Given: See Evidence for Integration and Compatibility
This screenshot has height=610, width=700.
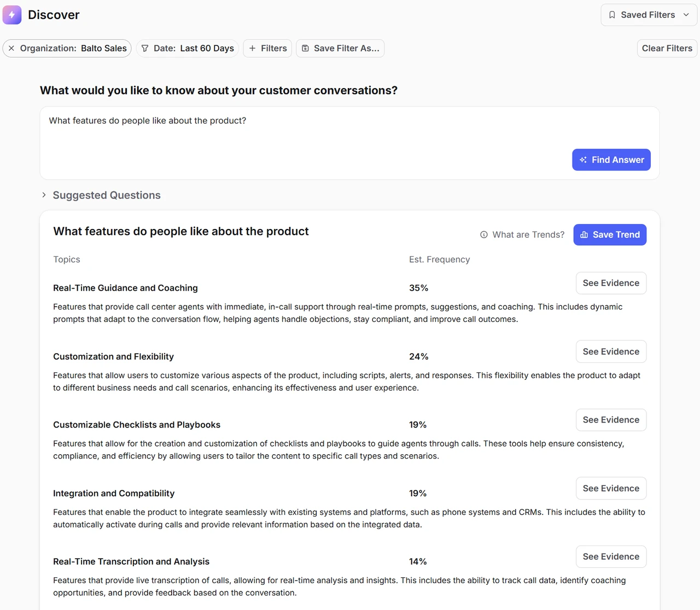Looking at the screenshot, I should coord(611,488).
